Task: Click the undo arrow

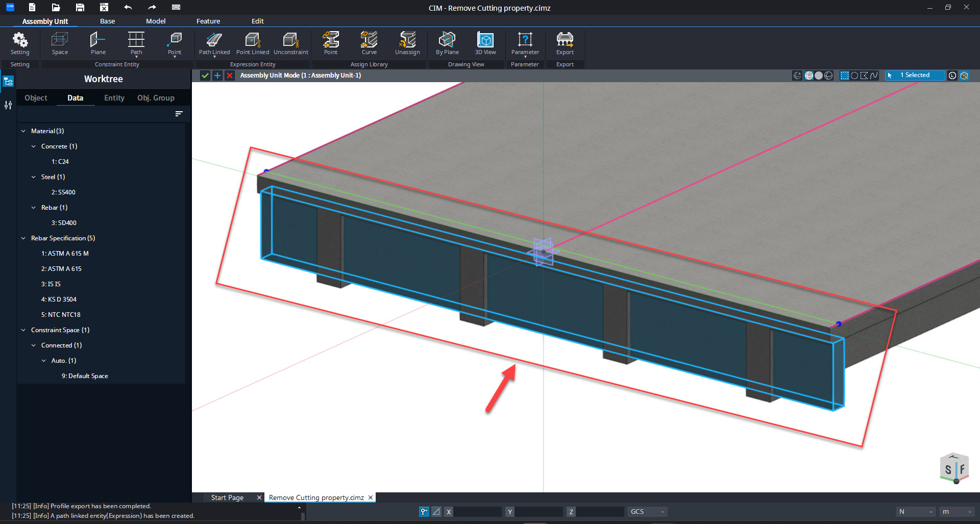Action: point(128,7)
